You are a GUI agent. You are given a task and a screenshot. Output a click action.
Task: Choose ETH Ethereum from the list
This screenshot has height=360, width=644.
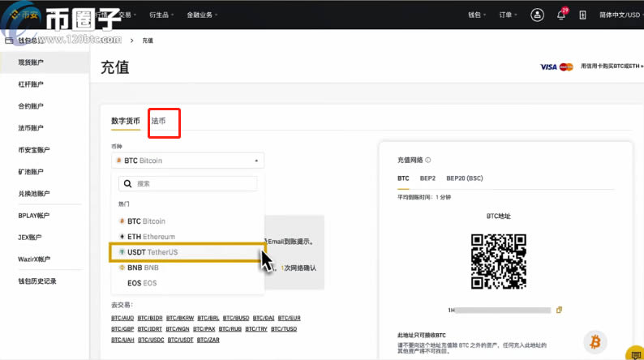coord(147,237)
